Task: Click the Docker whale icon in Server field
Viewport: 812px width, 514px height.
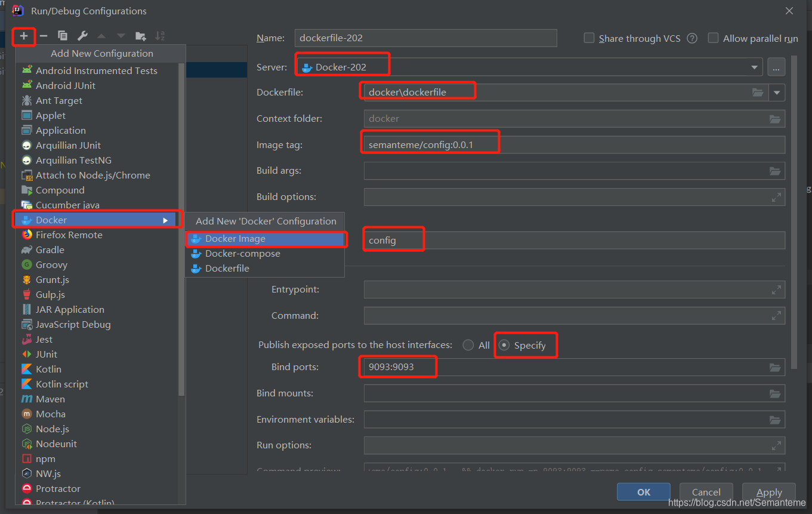Action: (307, 67)
